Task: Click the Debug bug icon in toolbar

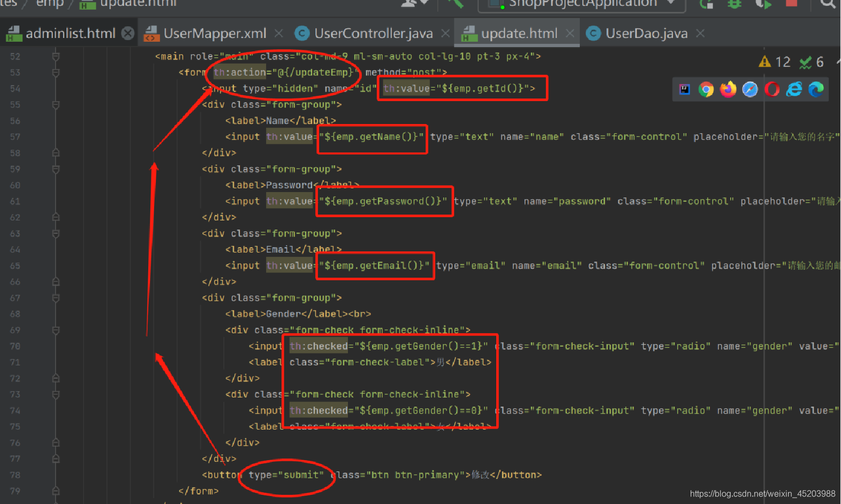Action: tap(734, 3)
